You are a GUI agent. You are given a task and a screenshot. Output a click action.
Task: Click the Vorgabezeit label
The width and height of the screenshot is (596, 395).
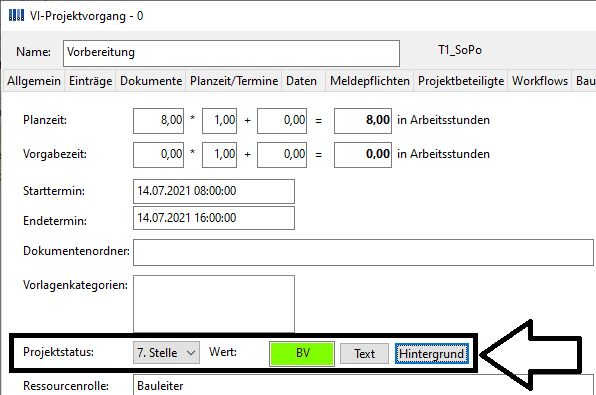click(x=55, y=154)
